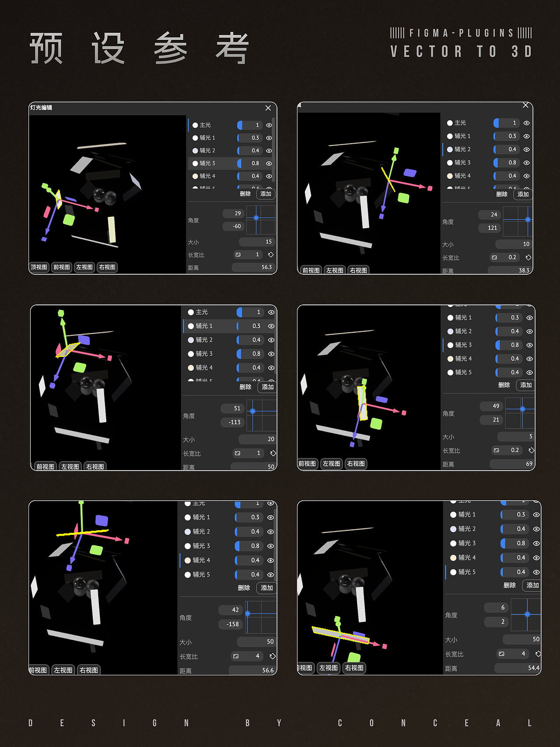Click angle field showing -158

pyautogui.click(x=230, y=624)
